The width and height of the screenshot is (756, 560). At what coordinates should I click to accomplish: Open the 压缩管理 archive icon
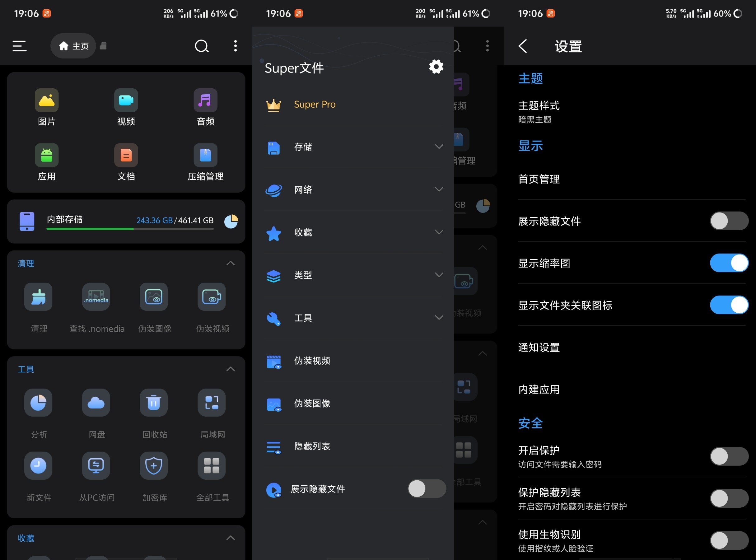(205, 155)
